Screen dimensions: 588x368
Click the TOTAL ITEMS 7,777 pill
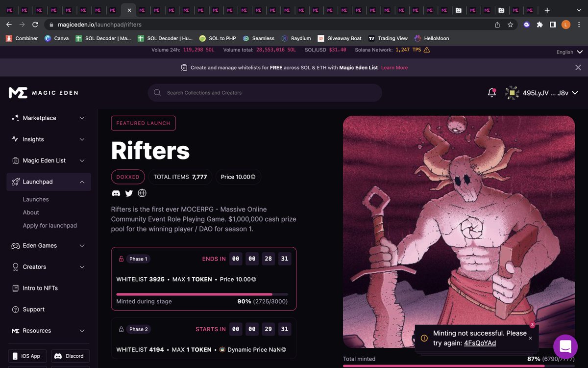[x=180, y=177]
